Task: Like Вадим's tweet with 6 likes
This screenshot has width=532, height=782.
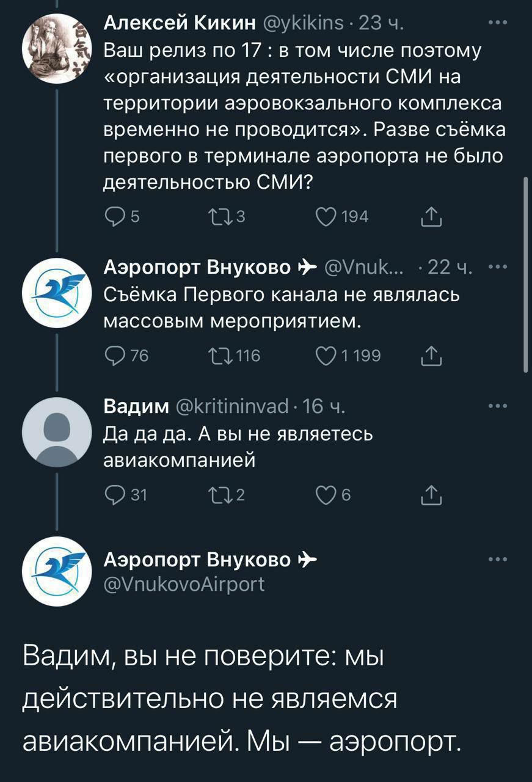Action: point(323,497)
